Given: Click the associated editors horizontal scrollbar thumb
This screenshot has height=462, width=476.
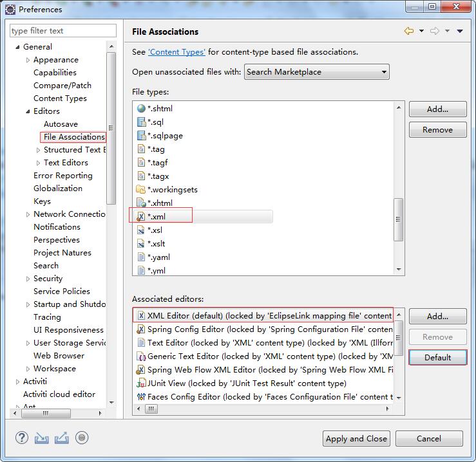Looking at the screenshot, I should (151, 409).
